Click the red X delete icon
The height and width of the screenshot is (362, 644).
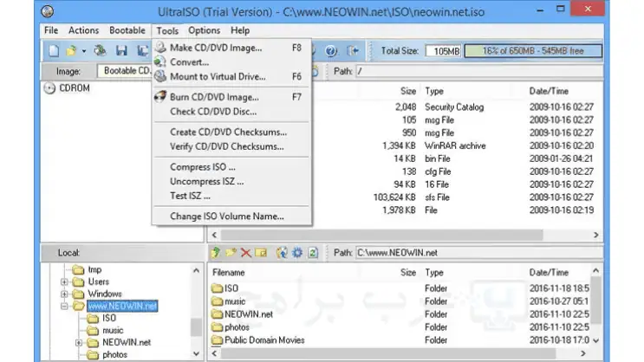[245, 253]
